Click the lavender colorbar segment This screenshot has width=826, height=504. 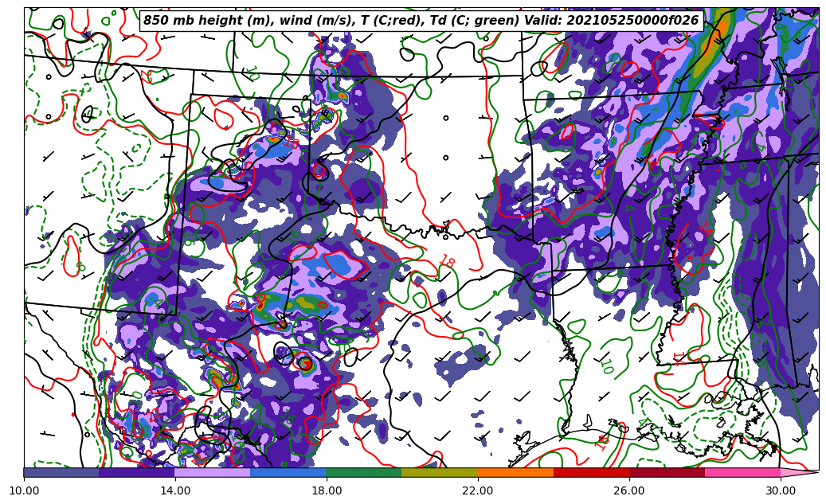pyautogui.click(x=213, y=472)
